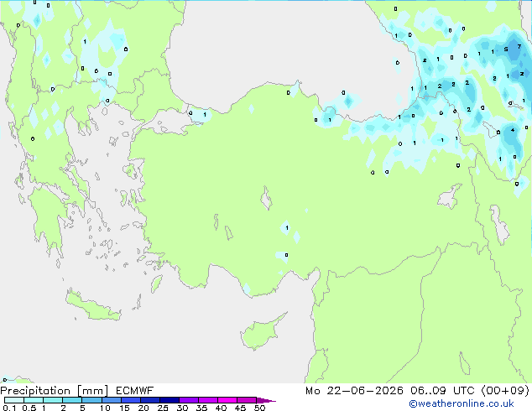Click the island of Crete on map
532x411 pixels.
point(92,306)
